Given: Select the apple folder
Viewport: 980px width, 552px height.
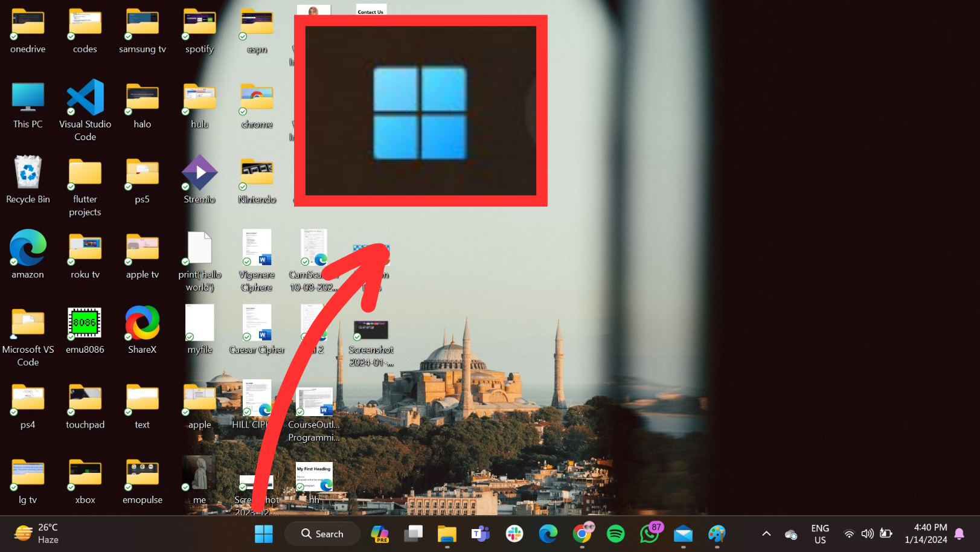Looking at the screenshot, I should [x=199, y=406].
